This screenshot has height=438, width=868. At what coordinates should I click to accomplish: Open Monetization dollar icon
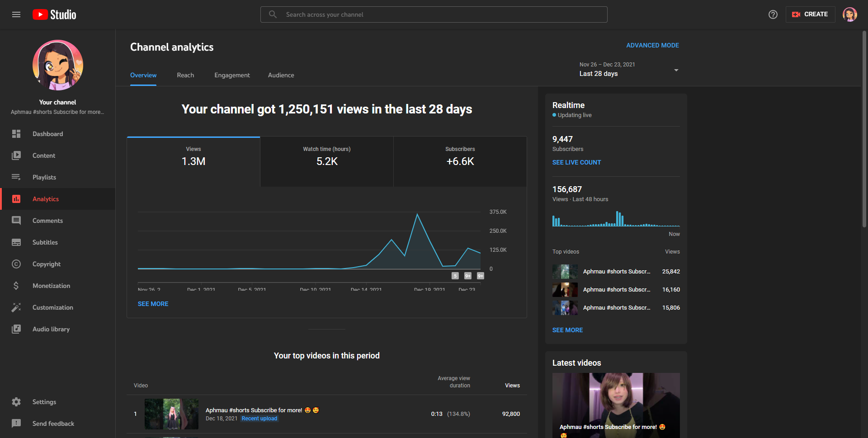tap(16, 286)
